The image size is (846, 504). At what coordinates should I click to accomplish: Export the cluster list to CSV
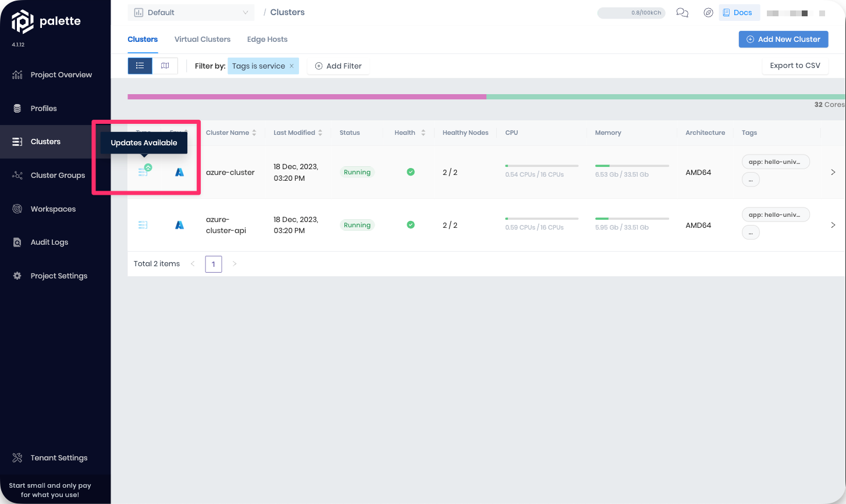795,65
